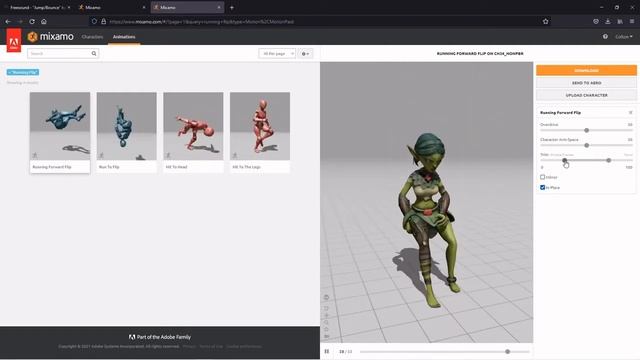This screenshot has height=360, width=640.
Task: Click the Privacy footer link
Action: 189,347
